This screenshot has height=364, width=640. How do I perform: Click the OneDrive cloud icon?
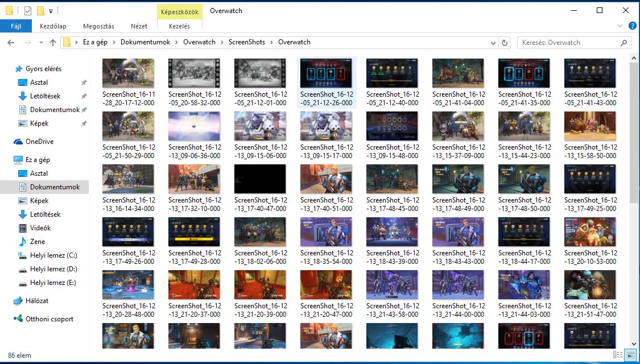18,142
